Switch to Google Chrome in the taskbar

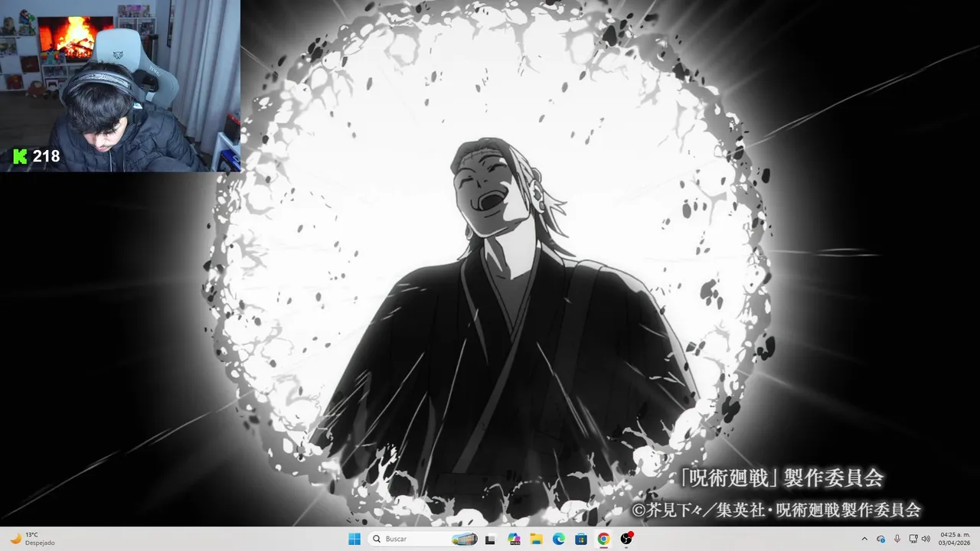603,539
